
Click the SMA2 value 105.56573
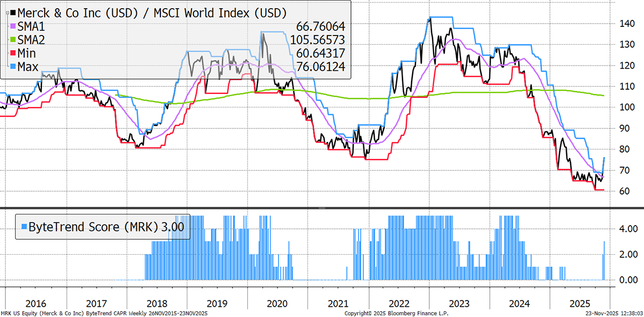(x=318, y=39)
